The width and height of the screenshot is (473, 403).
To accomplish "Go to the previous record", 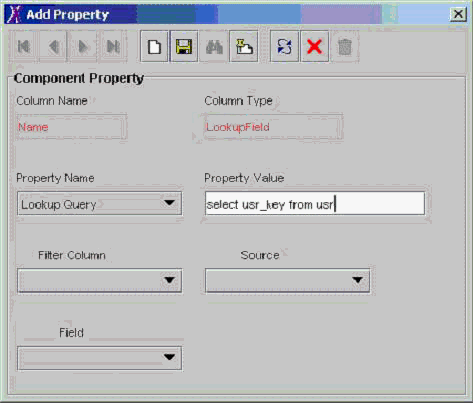I will click(54, 46).
